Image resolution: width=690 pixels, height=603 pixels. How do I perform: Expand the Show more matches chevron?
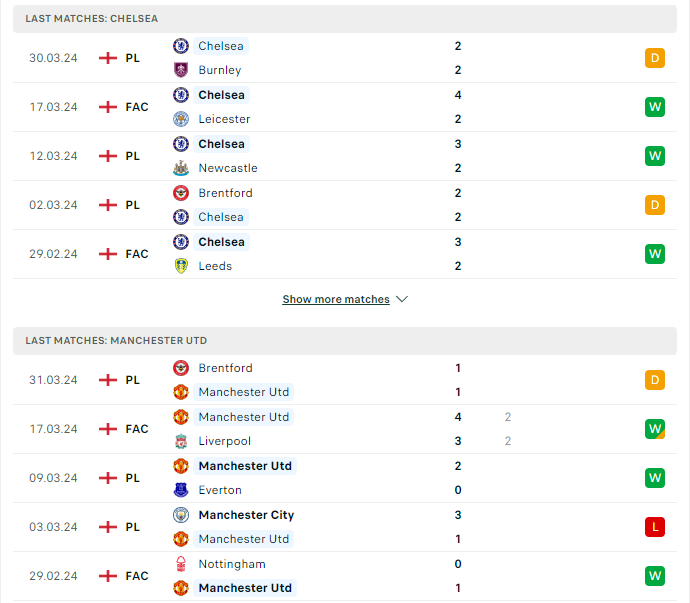pyautogui.click(x=402, y=299)
